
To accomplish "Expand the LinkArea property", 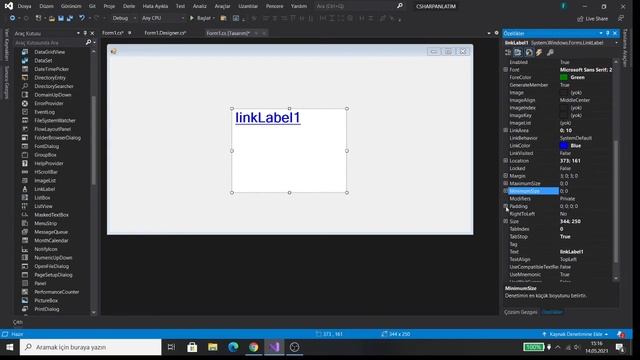I will [x=506, y=130].
